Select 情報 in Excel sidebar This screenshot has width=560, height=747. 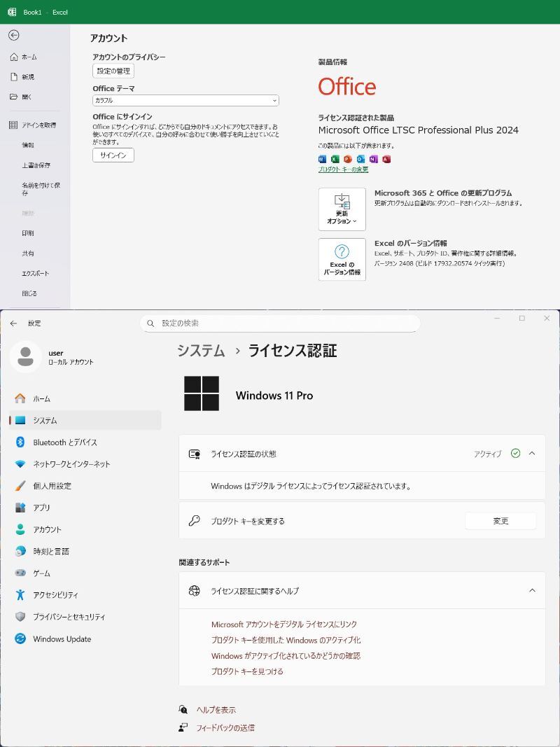pos(27,145)
